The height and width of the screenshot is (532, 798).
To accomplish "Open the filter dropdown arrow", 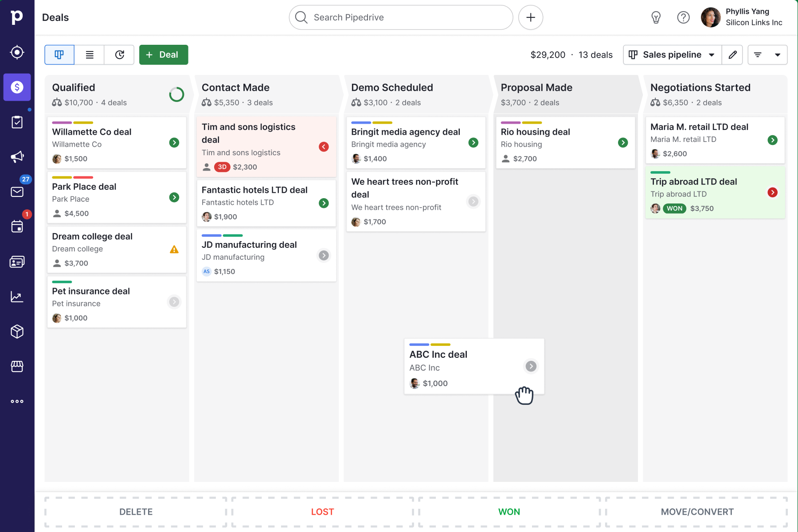I will pyautogui.click(x=777, y=55).
